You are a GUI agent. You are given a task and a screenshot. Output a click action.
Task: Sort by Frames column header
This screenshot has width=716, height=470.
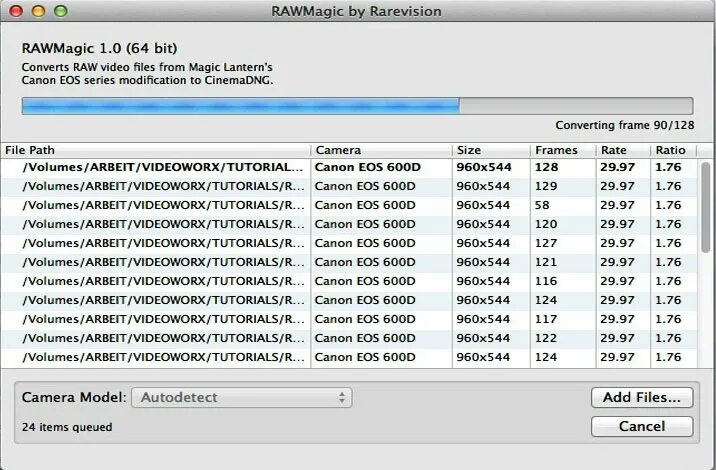pyautogui.click(x=563, y=150)
